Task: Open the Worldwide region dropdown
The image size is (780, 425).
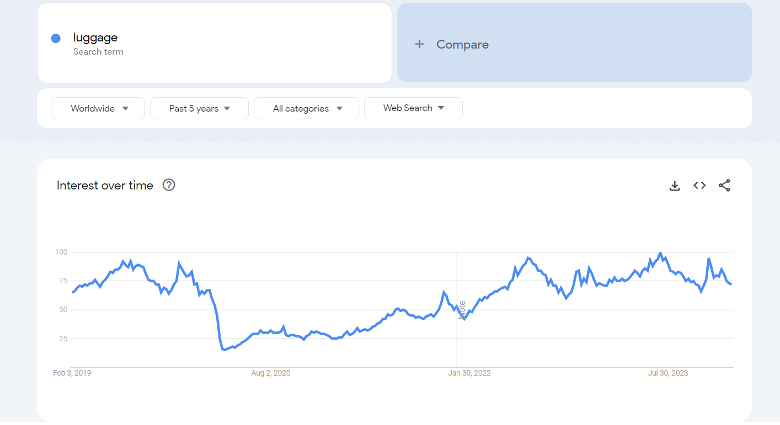Action: click(x=98, y=108)
